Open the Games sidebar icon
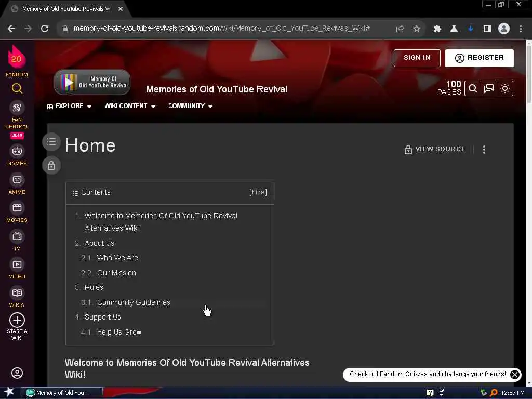This screenshot has width=532, height=399. click(17, 151)
